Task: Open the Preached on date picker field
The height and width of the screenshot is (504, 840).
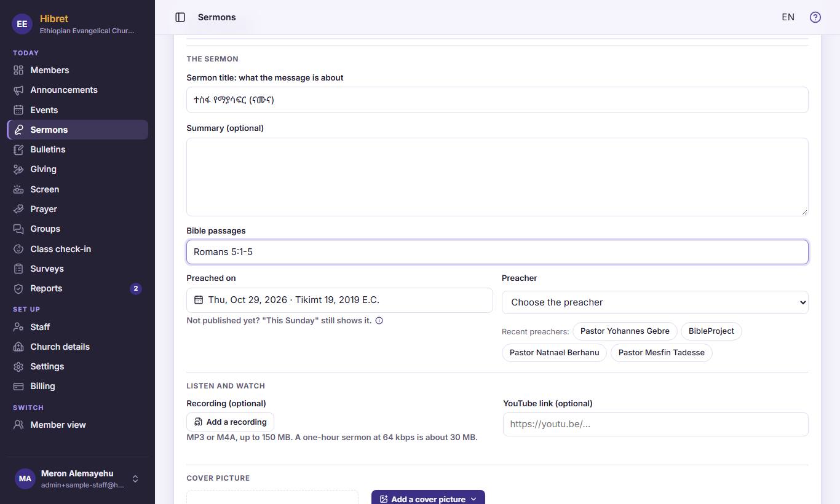Action: [x=339, y=300]
